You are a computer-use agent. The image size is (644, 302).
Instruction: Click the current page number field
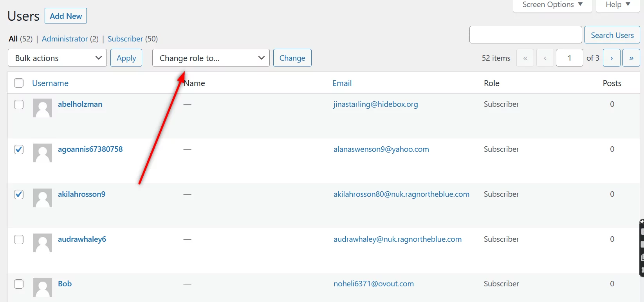tap(570, 58)
